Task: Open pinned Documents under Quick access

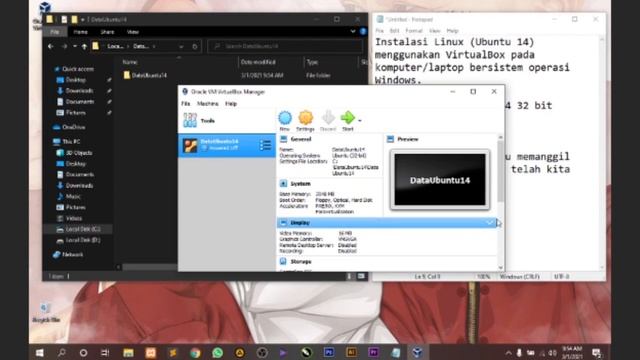Action: tap(76, 102)
